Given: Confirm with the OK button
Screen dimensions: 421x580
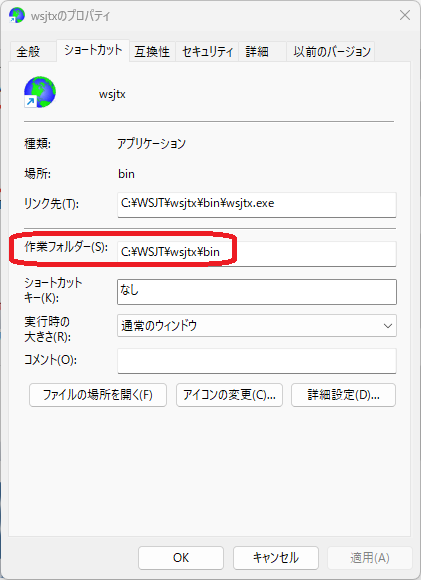Looking at the screenshot, I should point(181,558).
